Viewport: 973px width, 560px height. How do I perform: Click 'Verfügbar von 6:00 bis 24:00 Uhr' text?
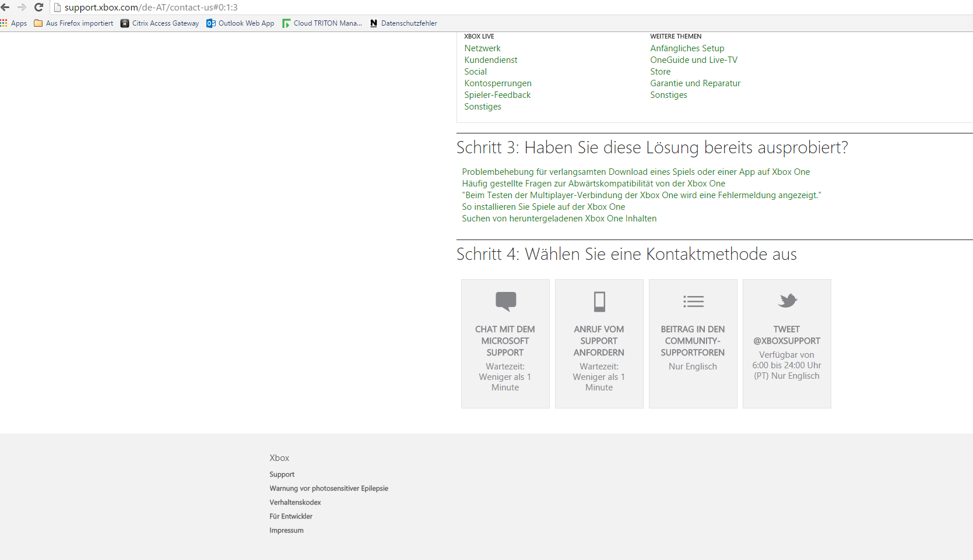tap(787, 360)
